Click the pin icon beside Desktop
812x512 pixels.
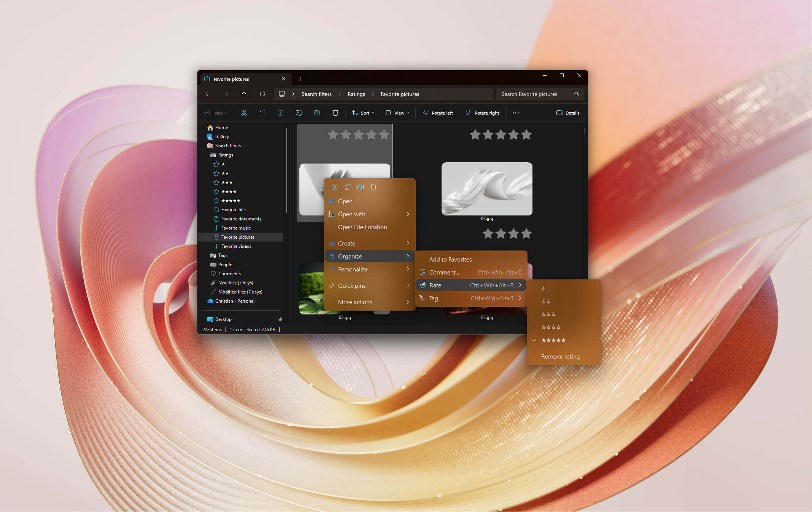point(280,319)
